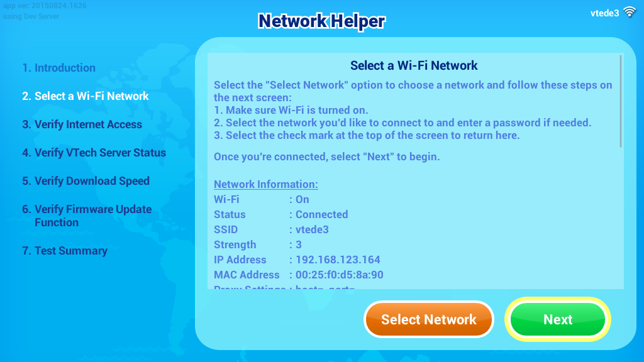Go to step 1. Introduction
The image size is (644, 362).
click(x=58, y=68)
